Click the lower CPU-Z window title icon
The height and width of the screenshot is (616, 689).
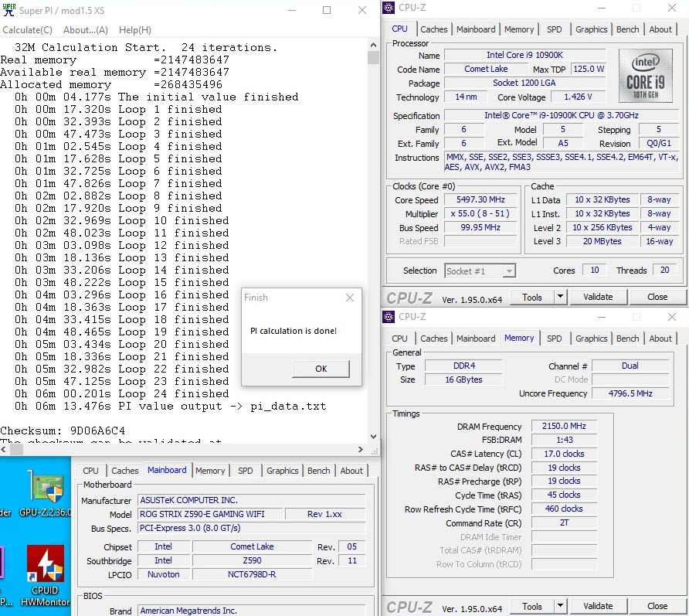tap(389, 317)
